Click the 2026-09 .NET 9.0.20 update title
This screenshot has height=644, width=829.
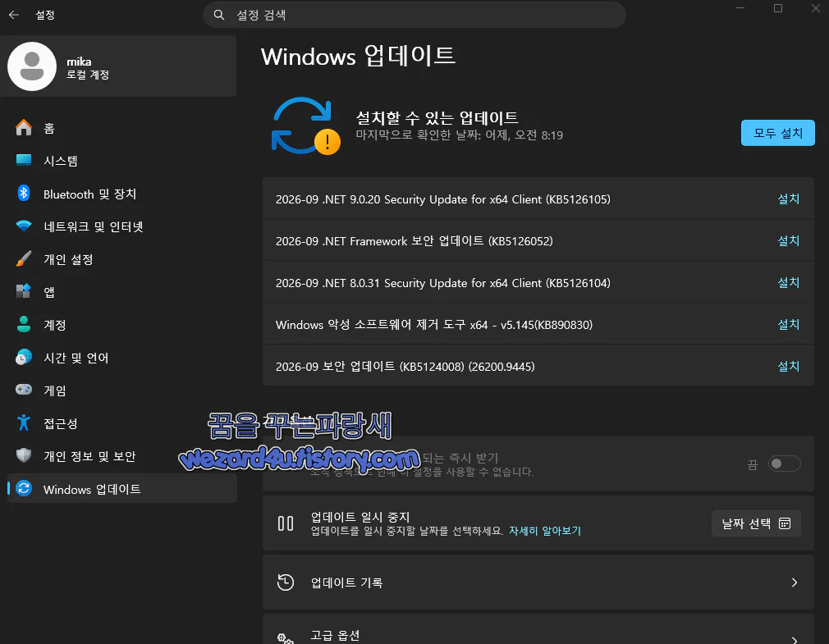(x=443, y=199)
